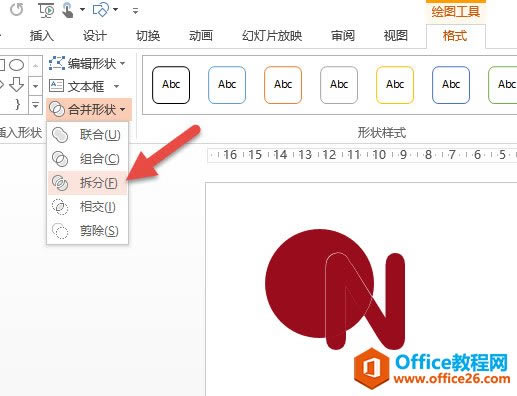Open the 文本框 dropdown arrow
Viewport: 517px width, 396px height.
[116, 86]
